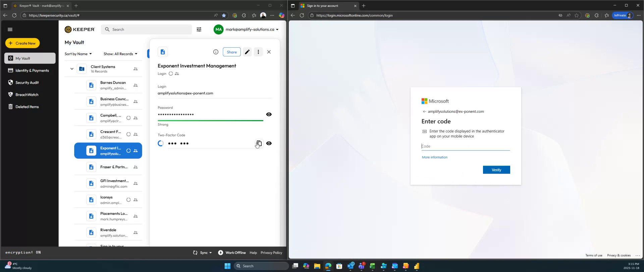Refresh the Keeper browser page
Image resolution: width=644 pixels, height=272 pixels.
click(x=14, y=15)
